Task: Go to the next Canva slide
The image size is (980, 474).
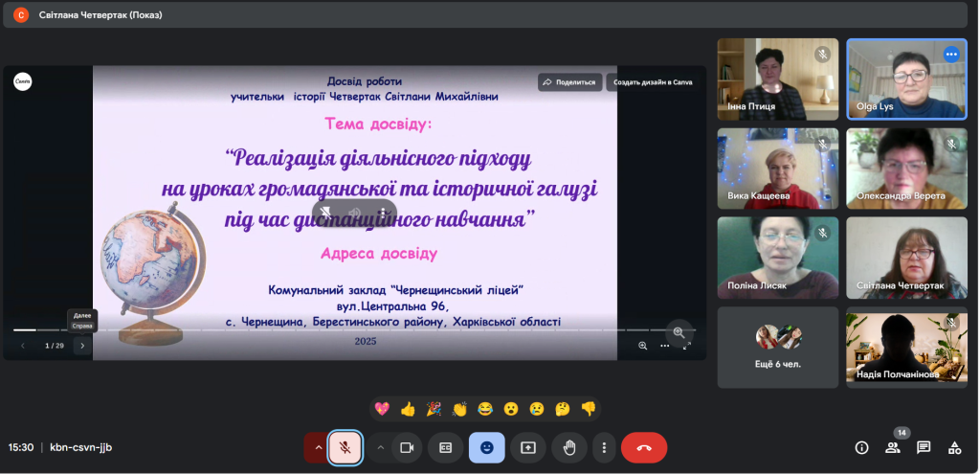Action: pos(82,345)
